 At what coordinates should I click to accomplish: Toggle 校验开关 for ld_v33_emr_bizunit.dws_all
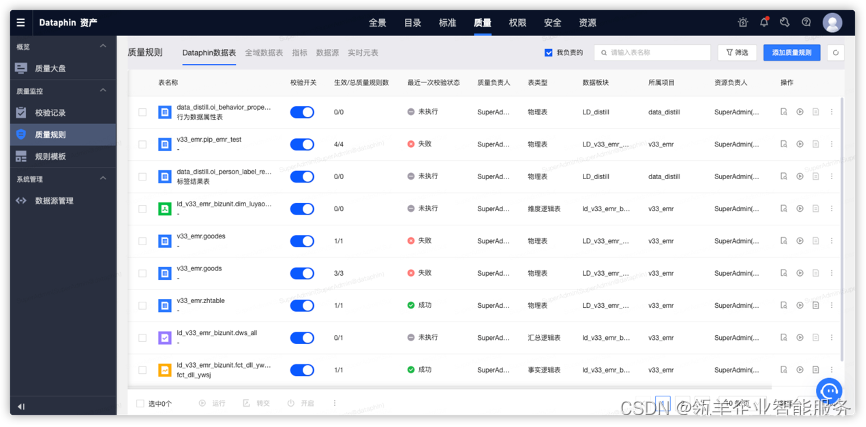302,338
